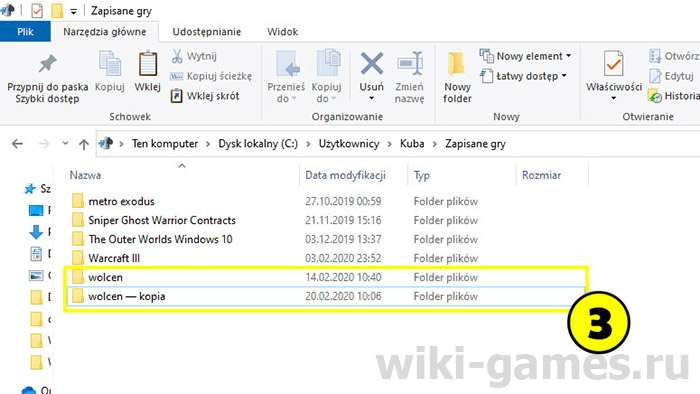Open the Plik menu tab
The width and height of the screenshot is (700, 394).
coord(25,32)
